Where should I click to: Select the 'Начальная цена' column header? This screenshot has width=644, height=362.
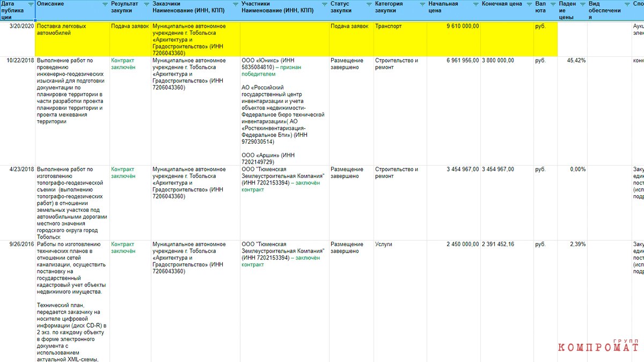(453, 11)
